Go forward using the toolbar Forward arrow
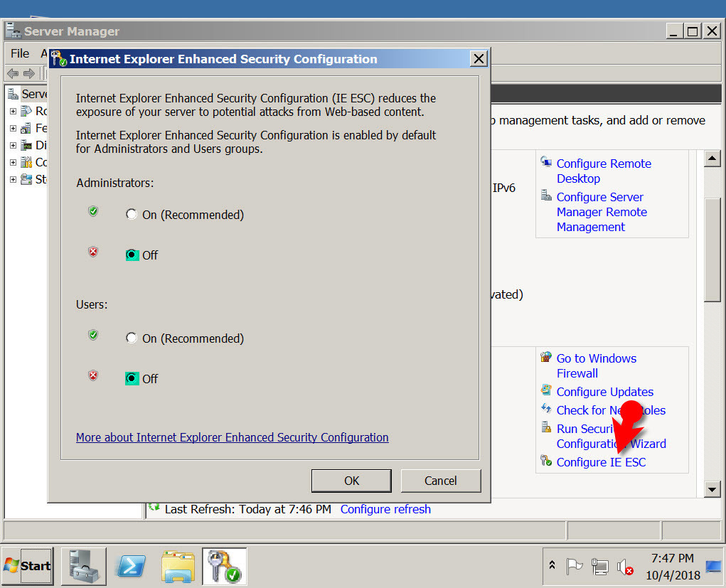 tap(29, 73)
